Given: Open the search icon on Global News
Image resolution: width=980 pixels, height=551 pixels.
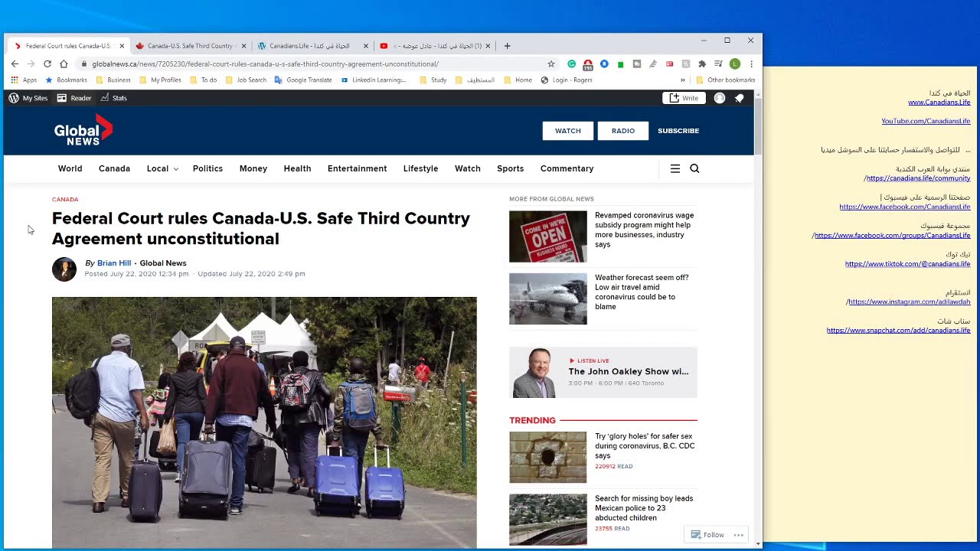Looking at the screenshot, I should pos(694,168).
